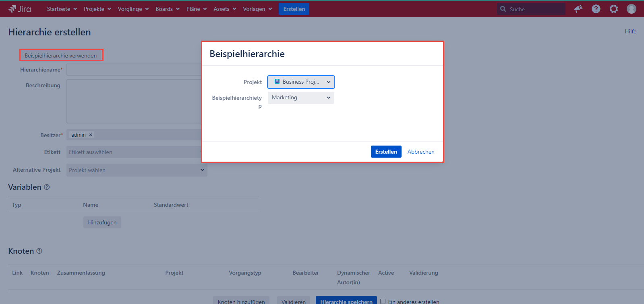Open the settings gear icon

(613, 9)
